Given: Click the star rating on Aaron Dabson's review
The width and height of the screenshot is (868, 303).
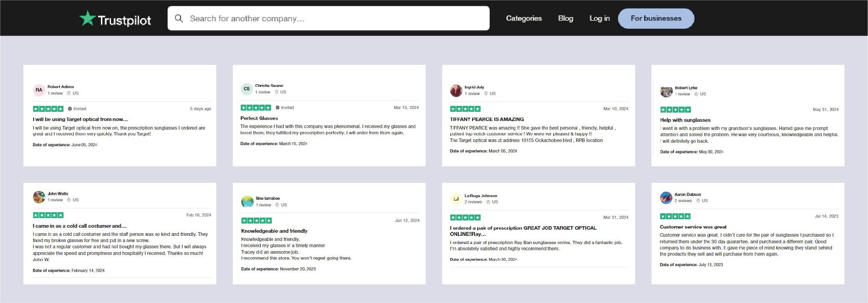Looking at the screenshot, I should pos(675,216).
